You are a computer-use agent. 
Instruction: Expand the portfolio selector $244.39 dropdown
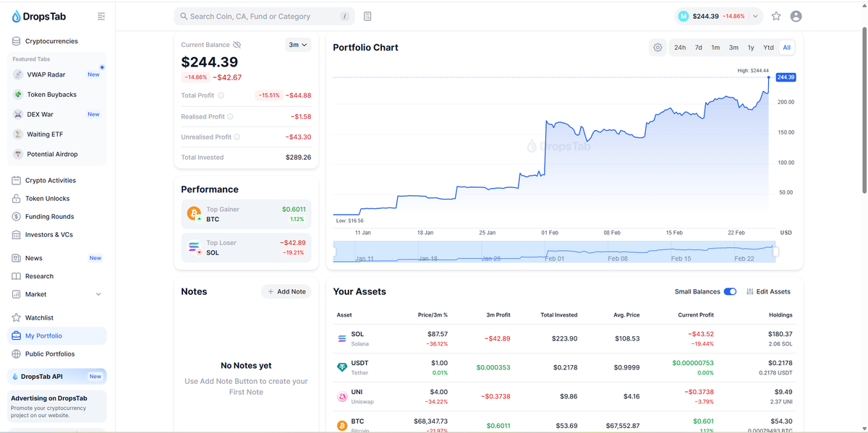point(718,16)
